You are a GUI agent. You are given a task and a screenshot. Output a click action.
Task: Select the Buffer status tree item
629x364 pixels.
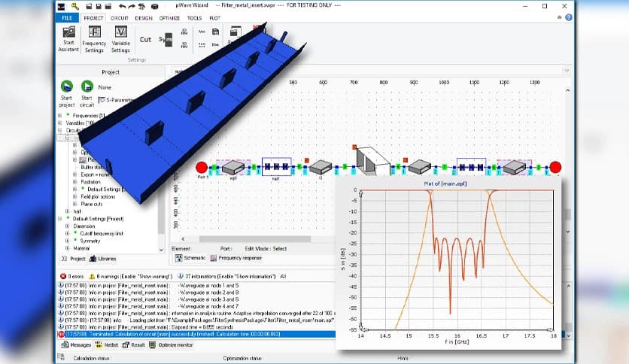(x=92, y=167)
